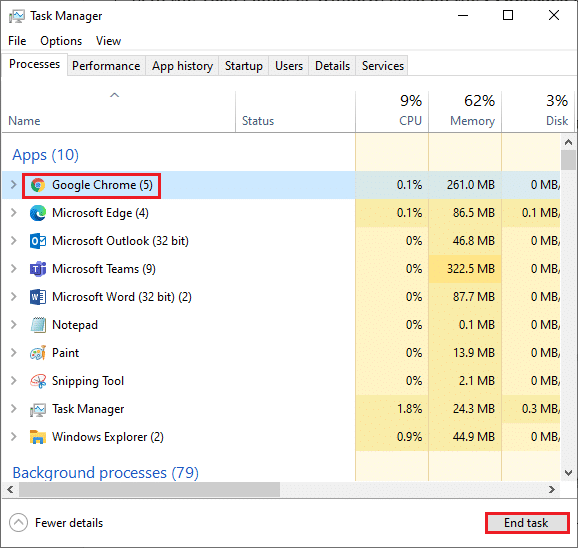The image size is (578, 548).
Task: Expand the Microsoft Edge process group
Action: click(14, 213)
